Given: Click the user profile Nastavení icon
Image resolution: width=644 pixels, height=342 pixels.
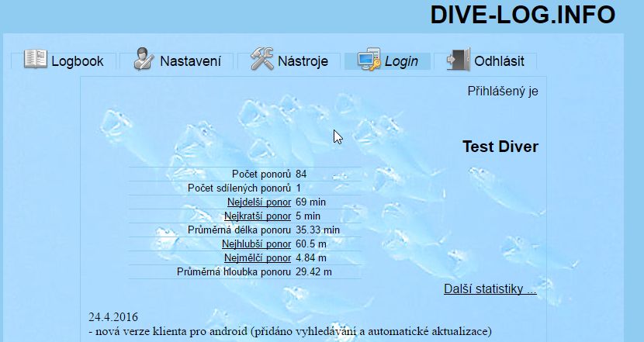Looking at the screenshot, I should coord(144,59).
